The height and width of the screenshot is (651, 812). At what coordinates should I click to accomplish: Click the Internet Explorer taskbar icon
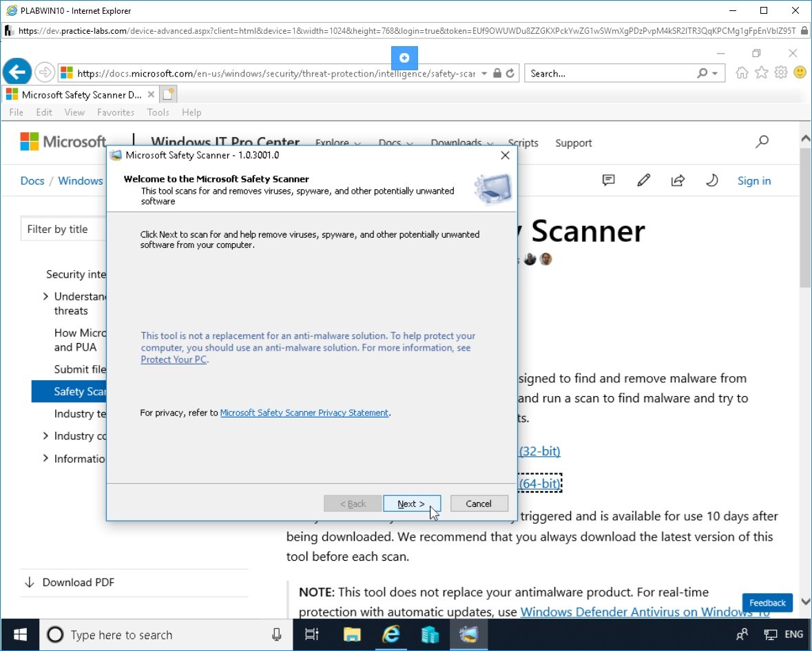(x=391, y=634)
